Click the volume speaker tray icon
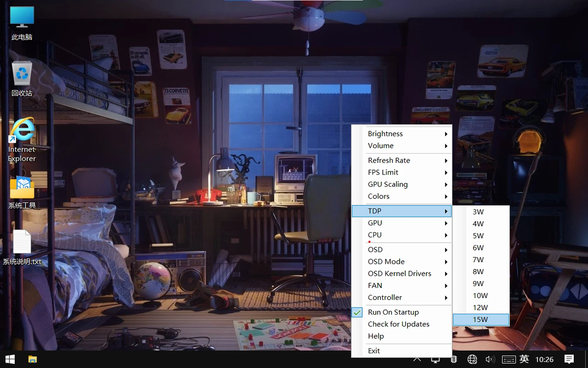This screenshot has height=368, width=588. (x=490, y=360)
